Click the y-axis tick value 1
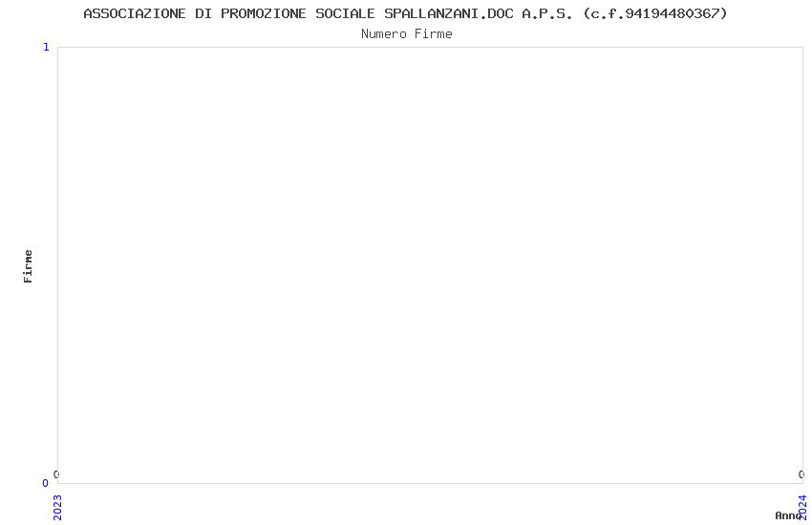 (46, 47)
